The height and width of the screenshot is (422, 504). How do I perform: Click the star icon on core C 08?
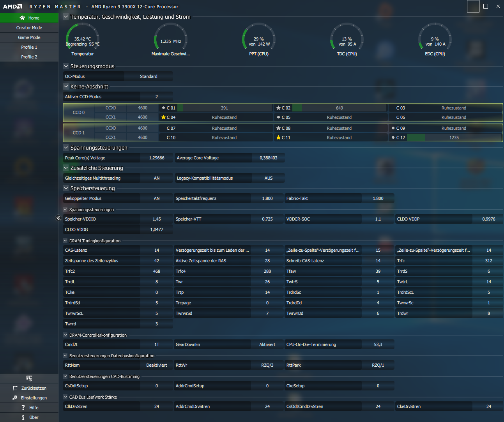pos(278,128)
